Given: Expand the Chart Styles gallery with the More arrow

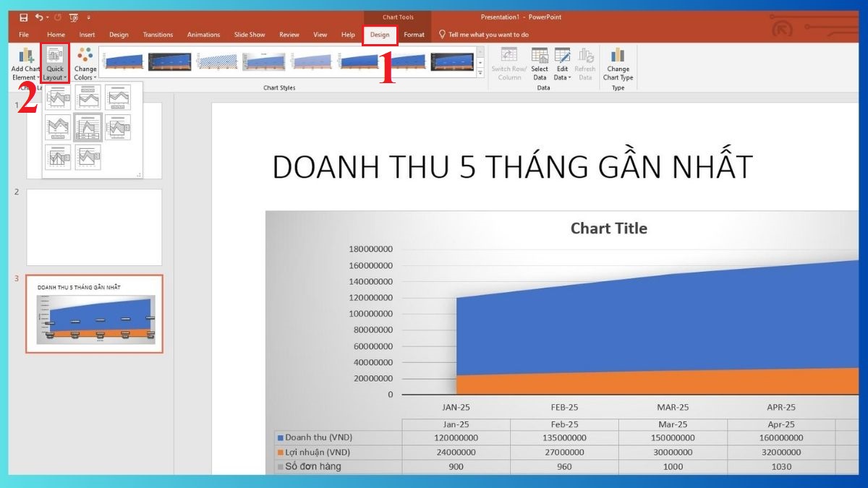Looking at the screenshot, I should tap(480, 73).
